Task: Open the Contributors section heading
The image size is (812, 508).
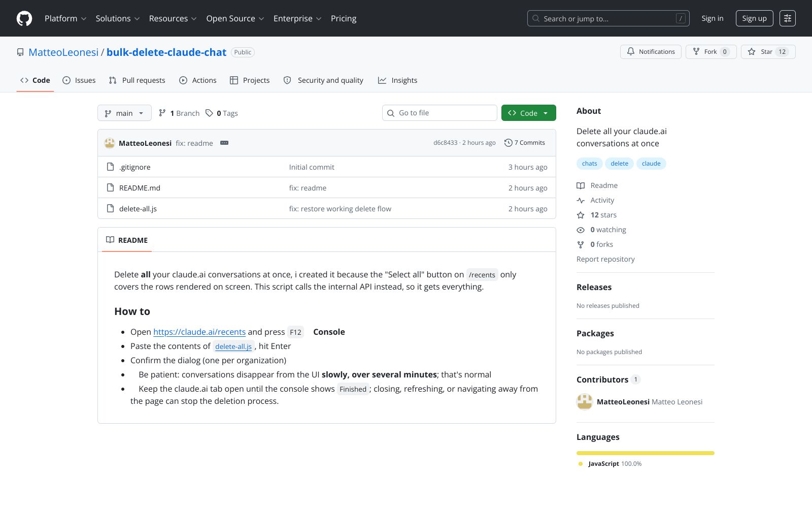Action: pyautogui.click(x=608, y=379)
